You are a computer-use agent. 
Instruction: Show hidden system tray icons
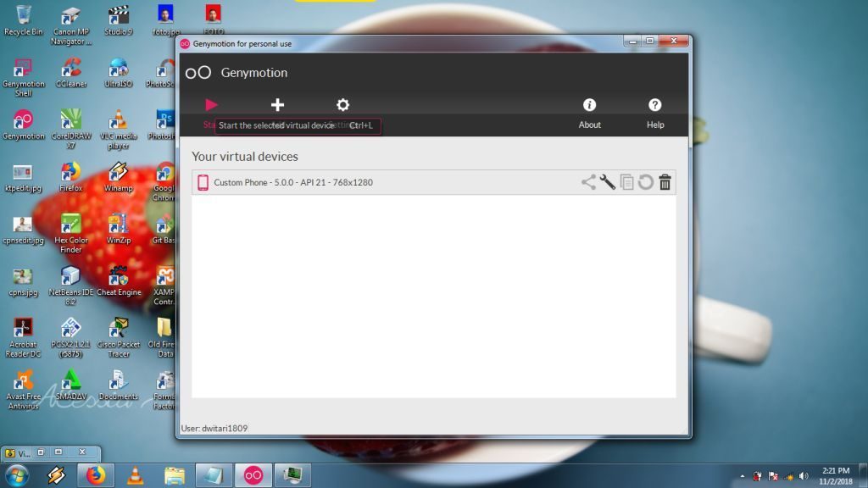pos(743,476)
